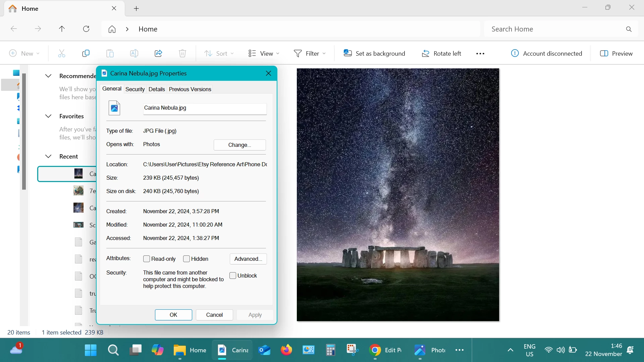Open Firefox from the taskbar
Viewport: 644px width, 362px height.
(x=286, y=350)
